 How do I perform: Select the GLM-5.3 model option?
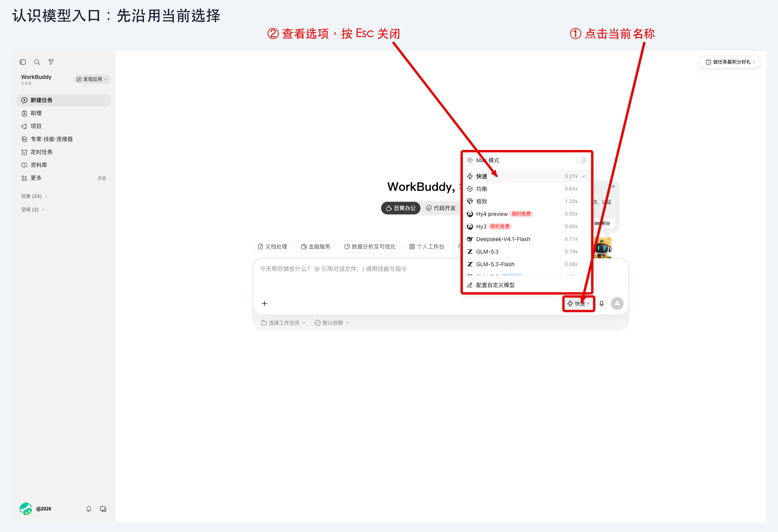pyautogui.click(x=527, y=252)
